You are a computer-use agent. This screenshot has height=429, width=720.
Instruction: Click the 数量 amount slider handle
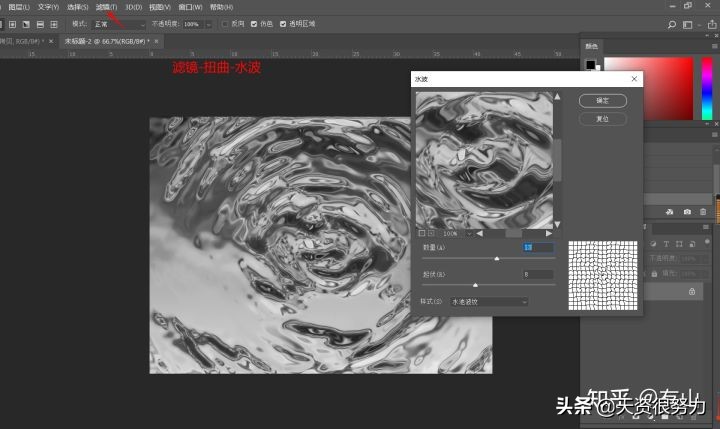[497, 259]
